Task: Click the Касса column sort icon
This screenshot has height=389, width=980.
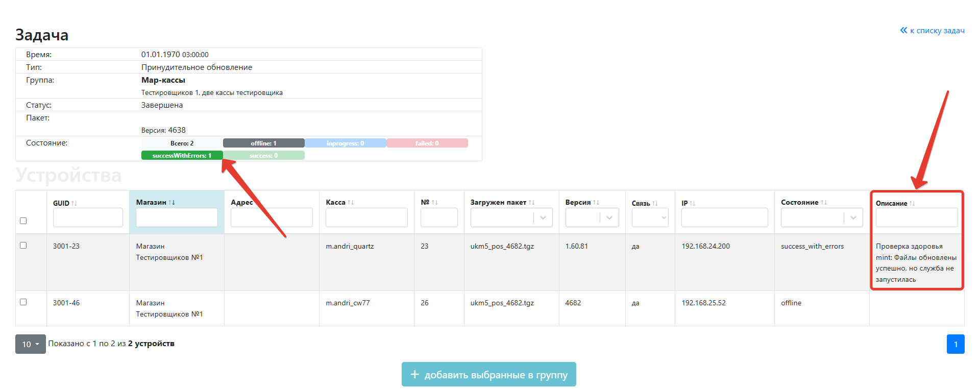Action: point(351,203)
